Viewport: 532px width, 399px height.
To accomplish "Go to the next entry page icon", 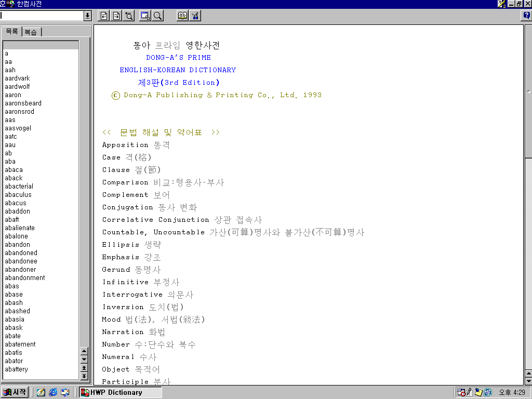I will pos(116,16).
